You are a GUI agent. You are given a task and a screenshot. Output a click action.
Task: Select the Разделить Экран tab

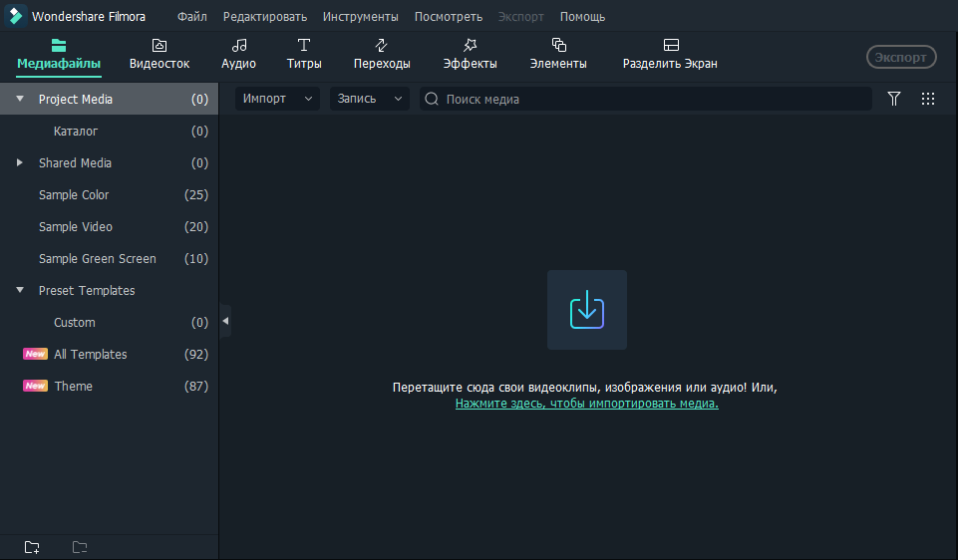670,55
